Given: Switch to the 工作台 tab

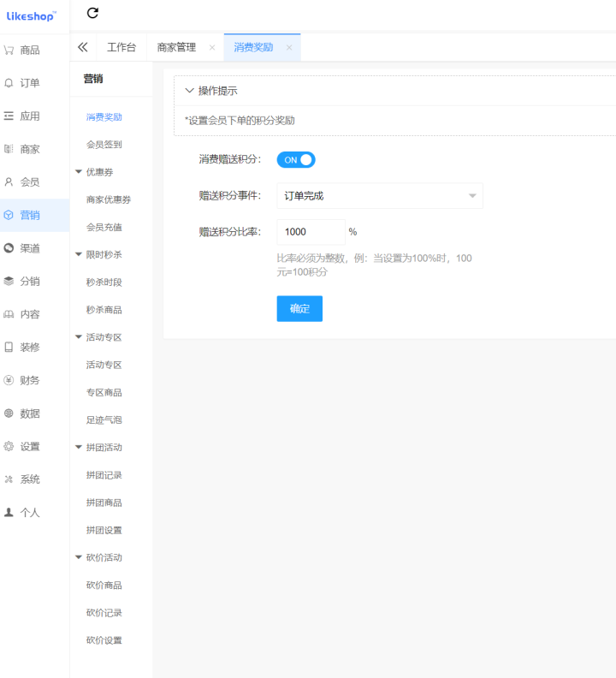Looking at the screenshot, I should [121, 47].
